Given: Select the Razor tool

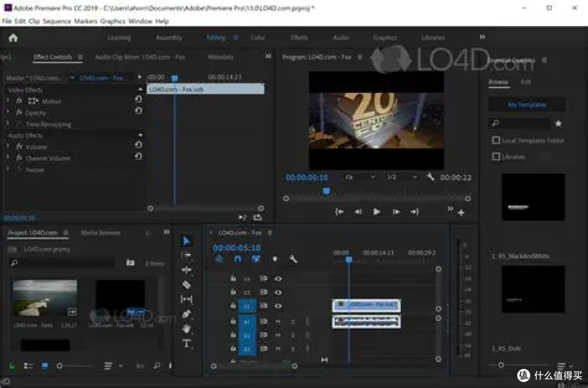Looking at the screenshot, I should (x=186, y=285).
